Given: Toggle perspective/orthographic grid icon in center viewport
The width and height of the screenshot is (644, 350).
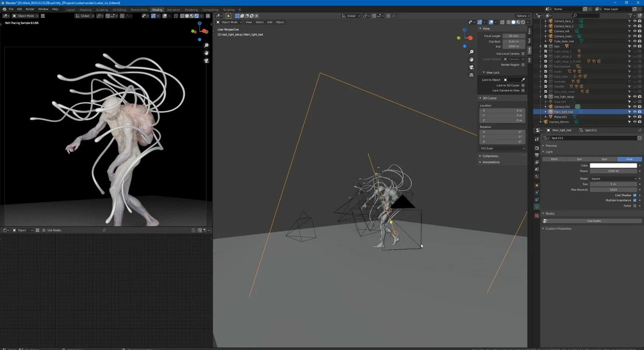Looking at the screenshot, I should (472, 75).
